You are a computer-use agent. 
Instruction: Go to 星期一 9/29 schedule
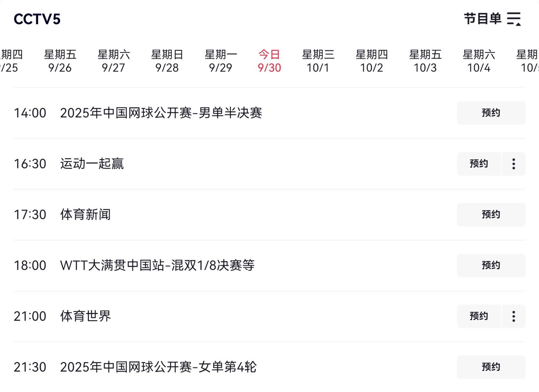[x=221, y=61]
